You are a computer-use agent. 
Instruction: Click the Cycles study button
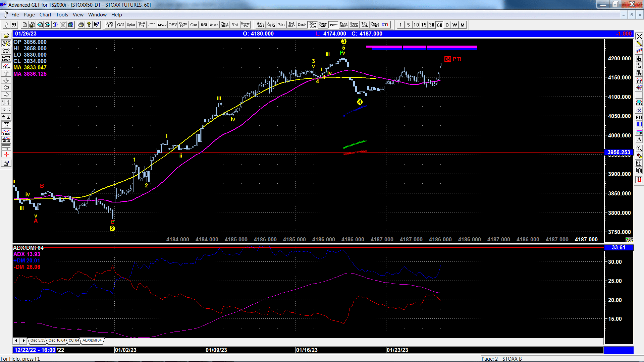coord(131,25)
